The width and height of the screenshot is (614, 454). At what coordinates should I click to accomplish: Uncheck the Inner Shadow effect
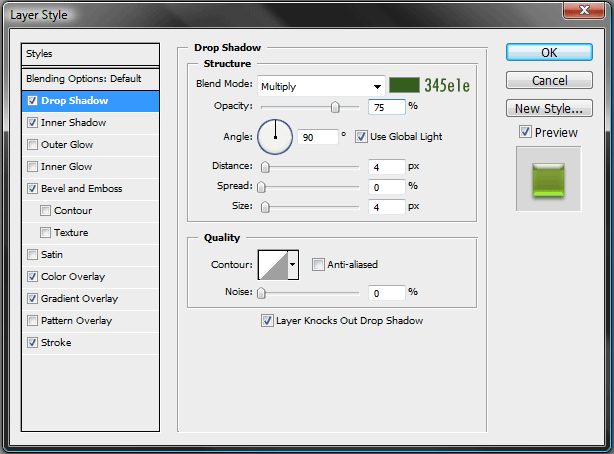click(x=33, y=123)
